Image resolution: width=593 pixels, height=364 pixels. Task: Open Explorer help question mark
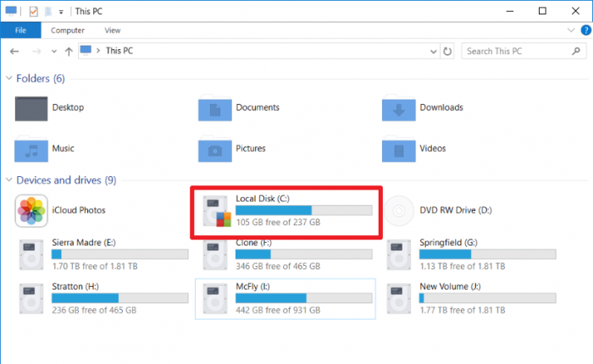pos(586,30)
